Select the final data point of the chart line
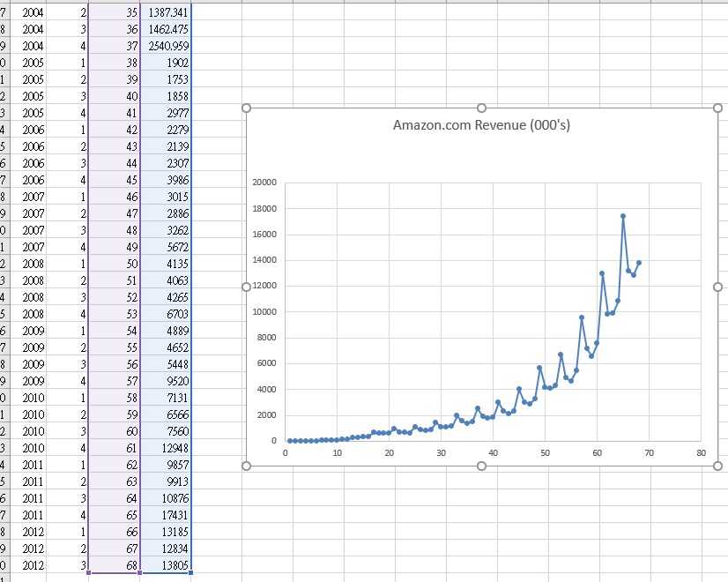This screenshot has width=728, height=582. 639,263
